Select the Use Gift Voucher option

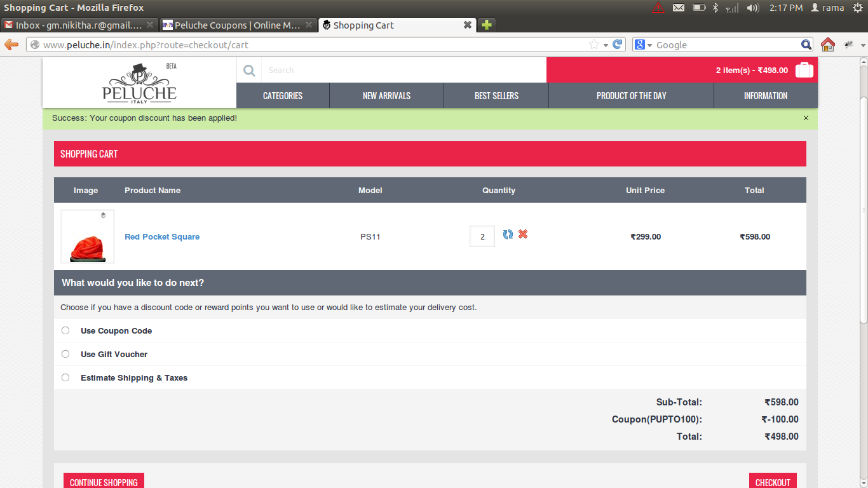65,354
